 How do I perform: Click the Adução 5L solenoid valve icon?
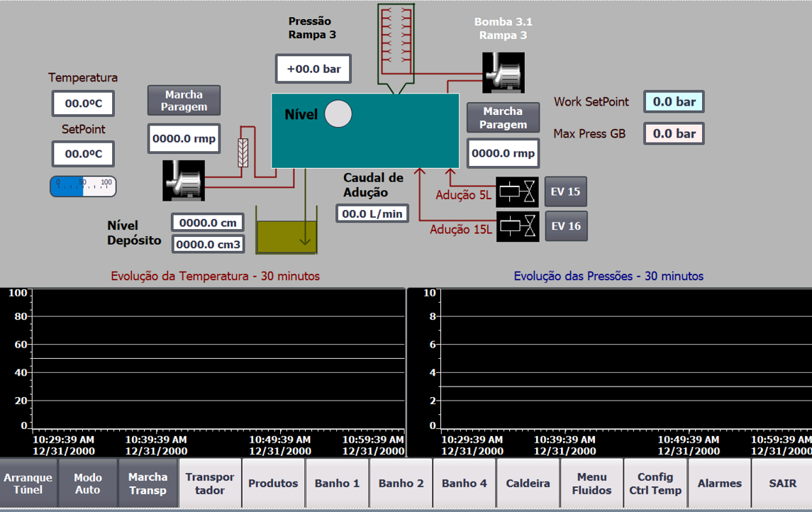tap(517, 191)
